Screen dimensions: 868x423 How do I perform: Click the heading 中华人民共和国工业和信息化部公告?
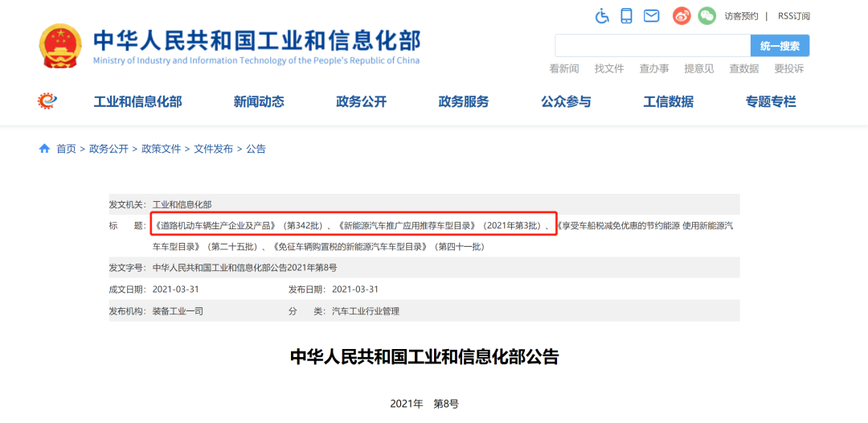[424, 356]
